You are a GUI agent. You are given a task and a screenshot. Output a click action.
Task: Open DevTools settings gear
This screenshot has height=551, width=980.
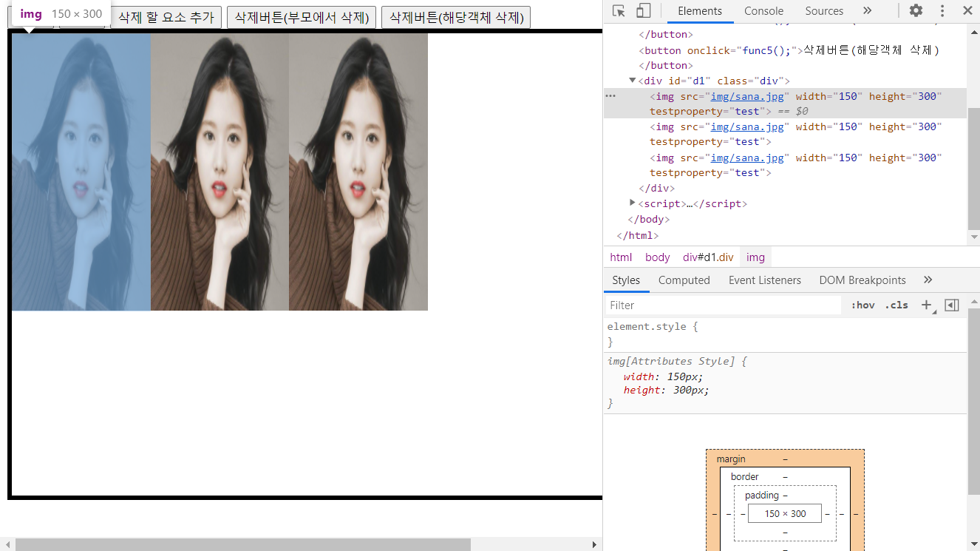[916, 10]
